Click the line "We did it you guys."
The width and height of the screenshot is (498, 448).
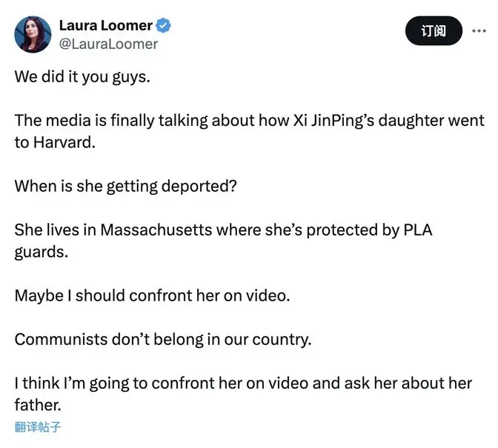click(x=82, y=78)
